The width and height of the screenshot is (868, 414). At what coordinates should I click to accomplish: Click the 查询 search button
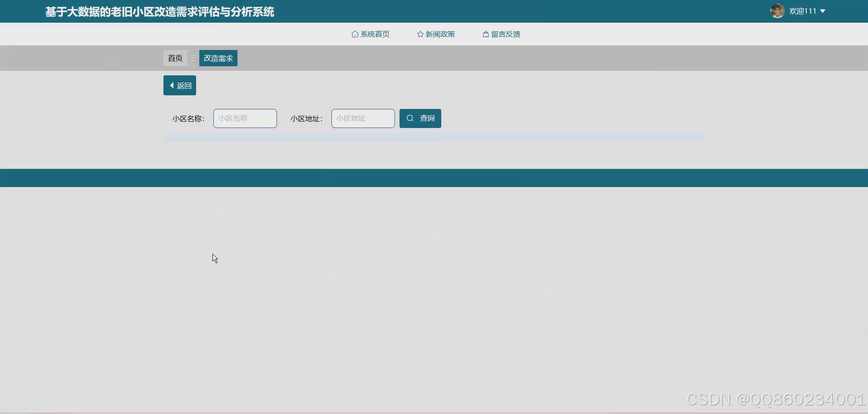click(420, 118)
